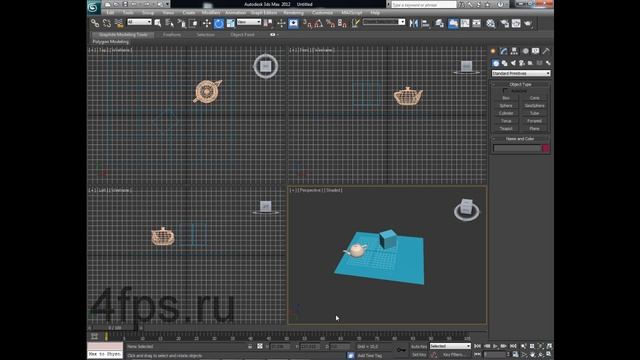The width and height of the screenshot is (640, 360).
Task: Click the Teapot primitive button
Action: point(506,129)
